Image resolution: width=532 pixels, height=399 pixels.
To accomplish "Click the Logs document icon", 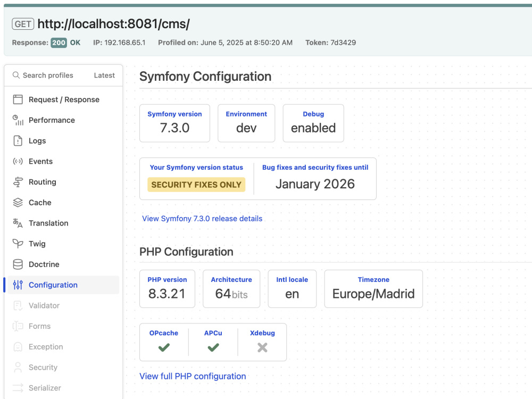I will point(18,140).
